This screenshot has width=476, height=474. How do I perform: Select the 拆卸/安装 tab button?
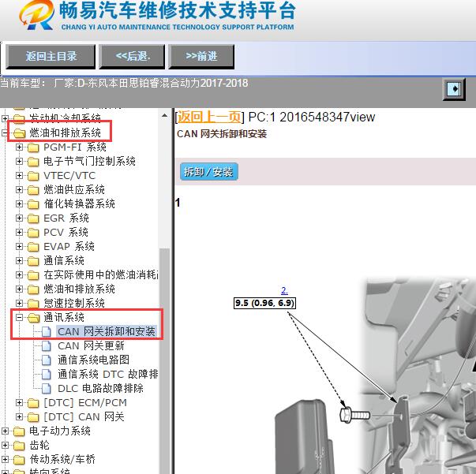[x=208, y=172]
